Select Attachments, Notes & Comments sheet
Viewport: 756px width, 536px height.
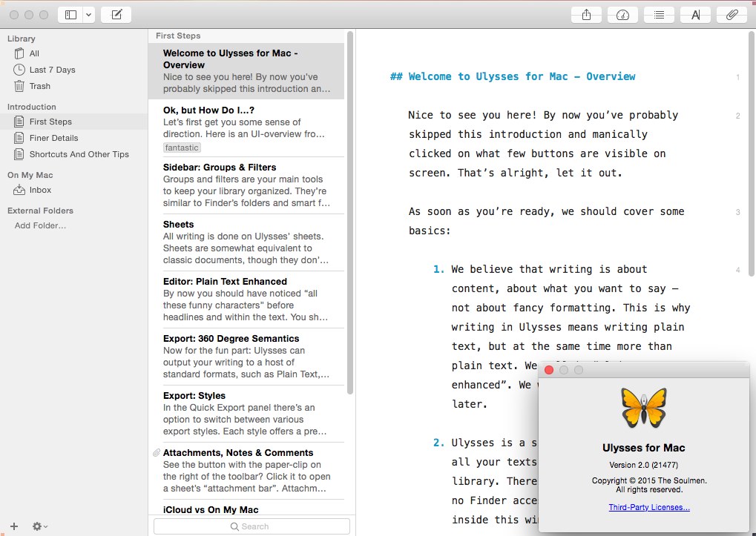(246, 471)
